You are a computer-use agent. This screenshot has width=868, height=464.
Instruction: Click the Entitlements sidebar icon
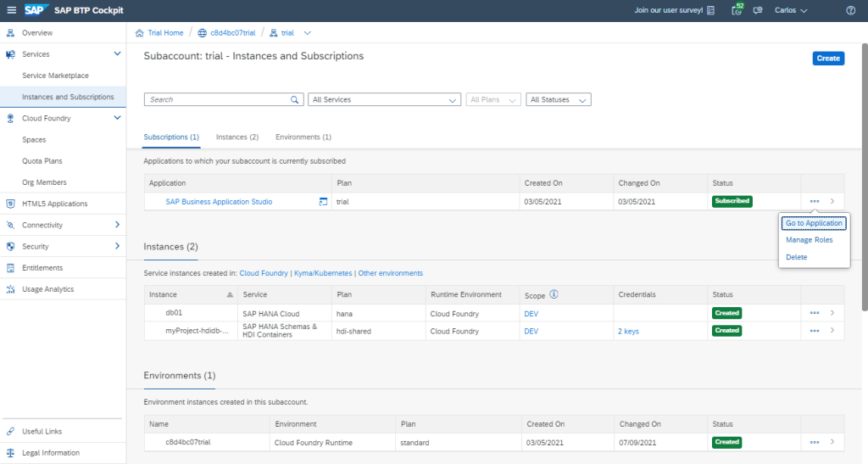10,268
